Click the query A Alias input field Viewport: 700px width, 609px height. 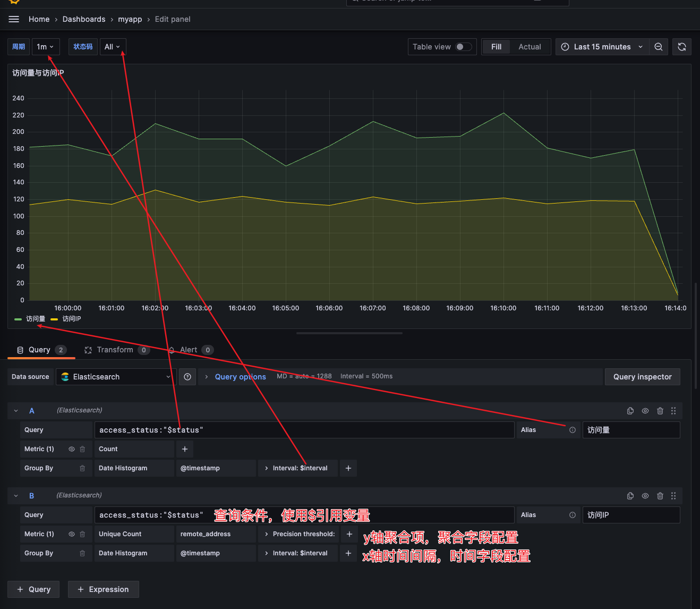coord(630,430)
